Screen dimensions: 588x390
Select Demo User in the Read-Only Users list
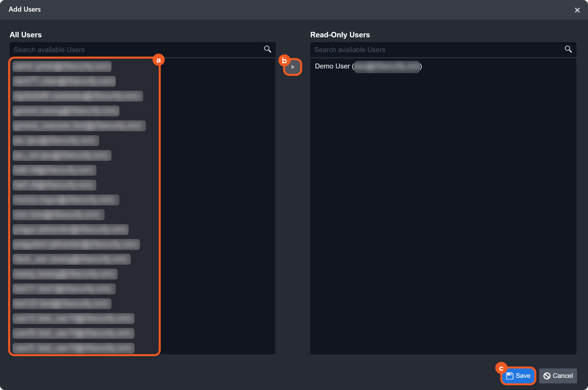tap(368, 66)
